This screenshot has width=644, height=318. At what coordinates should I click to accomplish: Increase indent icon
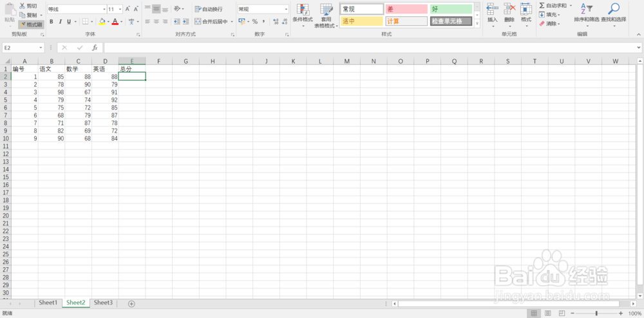click(185, 21)
